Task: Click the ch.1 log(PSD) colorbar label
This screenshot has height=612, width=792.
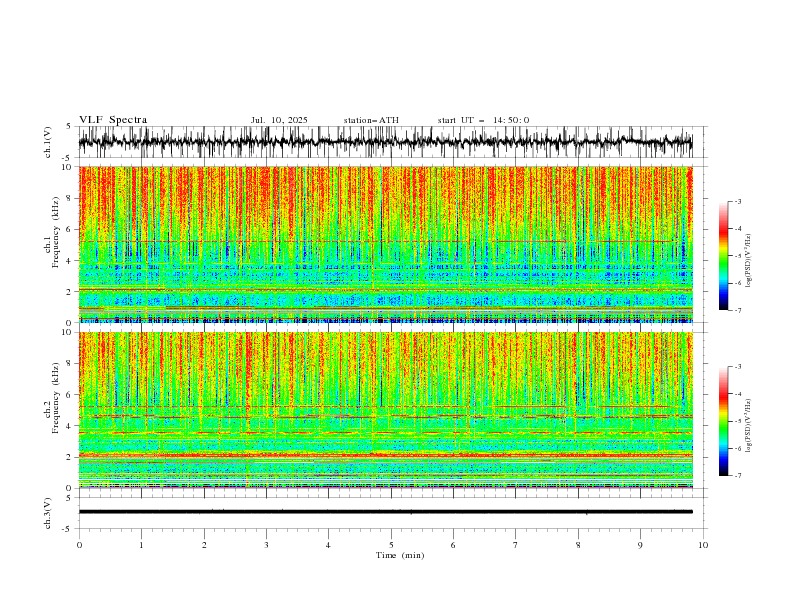Action: point(749,261)
